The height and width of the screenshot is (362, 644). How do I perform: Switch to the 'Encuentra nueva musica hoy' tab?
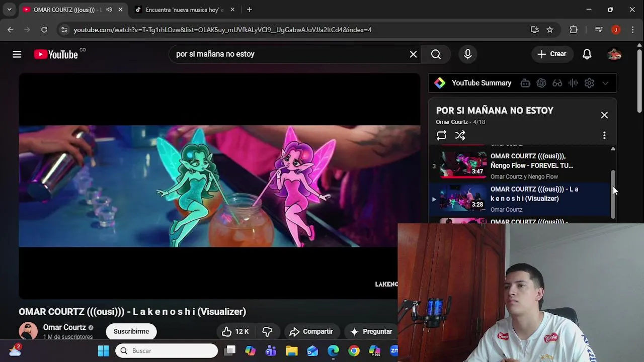(x=185, y=10)
